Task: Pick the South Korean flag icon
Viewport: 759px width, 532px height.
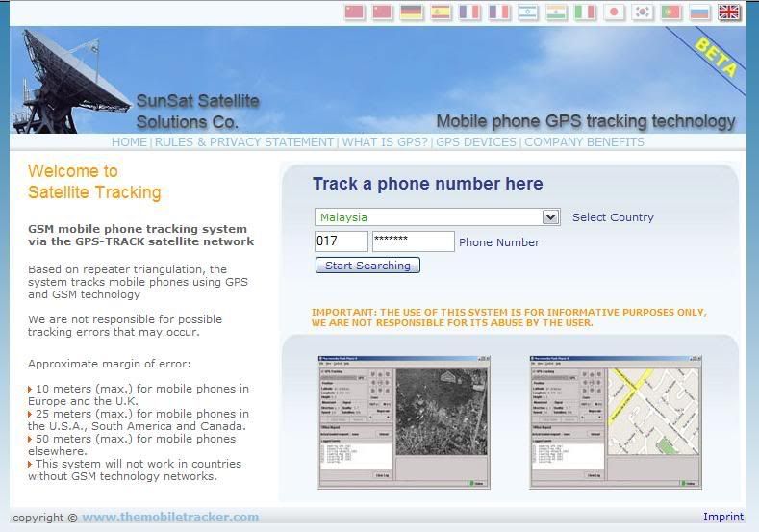Action: click(643, 12)
